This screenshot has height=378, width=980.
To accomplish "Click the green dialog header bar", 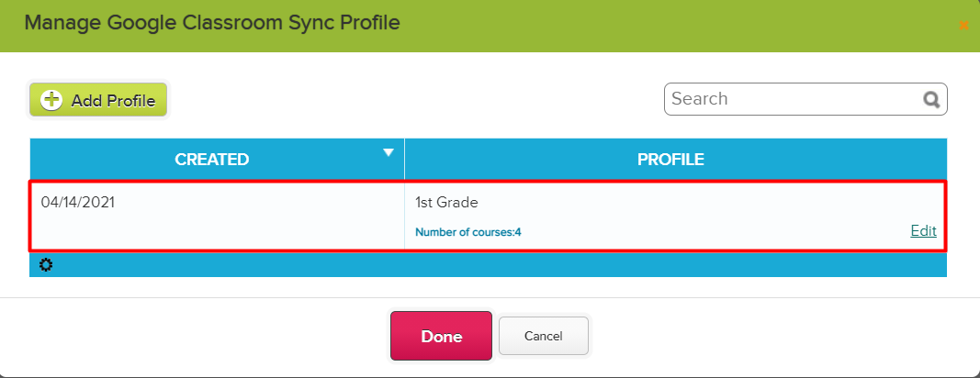I will click(x=490, y=26).
